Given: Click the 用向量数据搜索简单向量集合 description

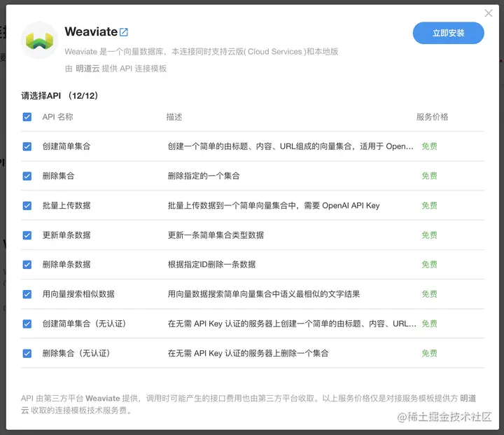Looking at the screenshot, I should click(x=264, y=294).
